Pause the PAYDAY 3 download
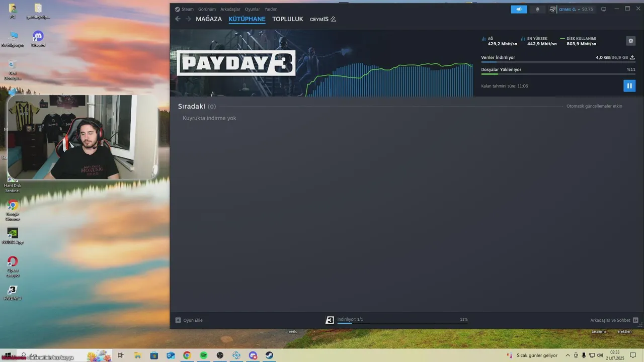This screenshot has width=644, height=362. (x=629, y=86)
